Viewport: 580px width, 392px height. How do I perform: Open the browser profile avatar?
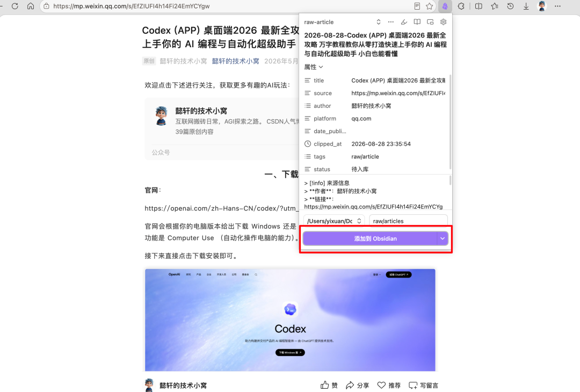[x=542, y=6]
